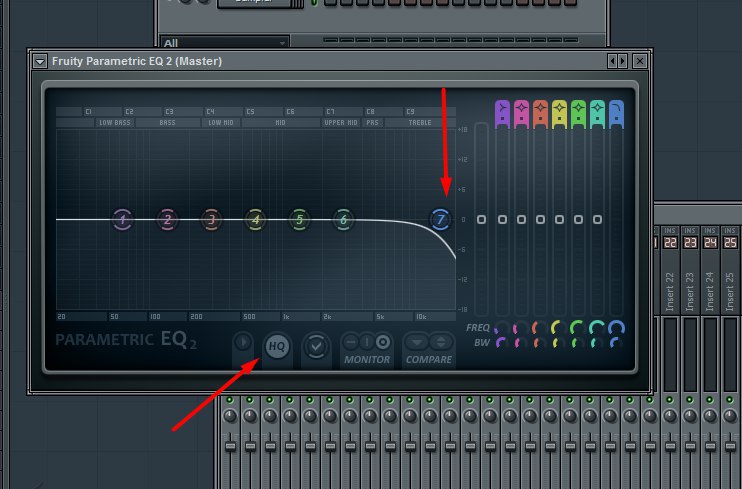The image size is (742, 489).
Task: Toggle Insert 24 mixer track mute LED
Action: pyautogui.click(x=709, y=400)
